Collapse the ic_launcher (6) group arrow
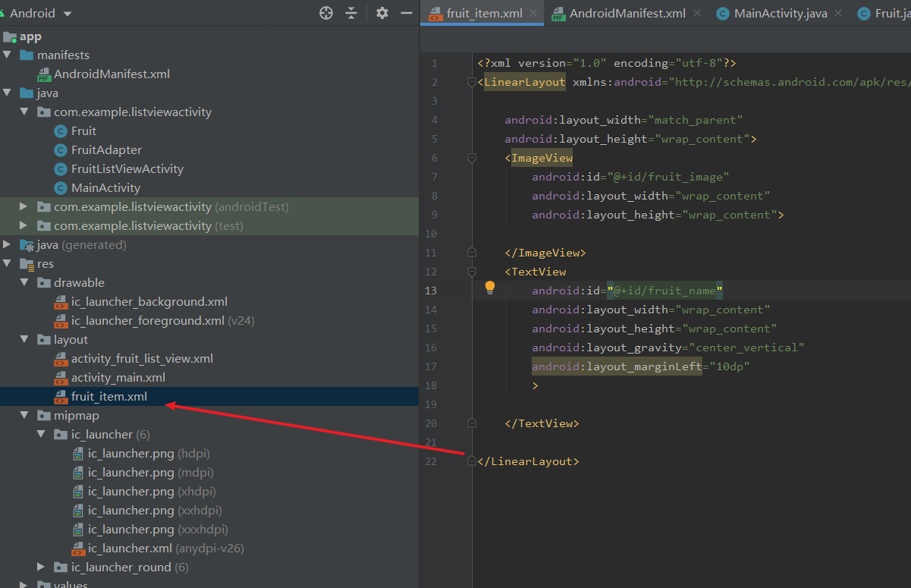Screen dimensions: 911x588 click(41, 435)
